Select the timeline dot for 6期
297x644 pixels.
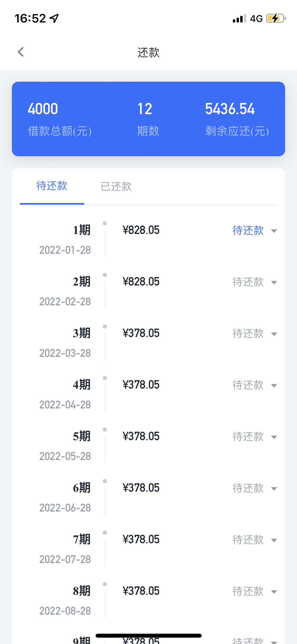105,481
